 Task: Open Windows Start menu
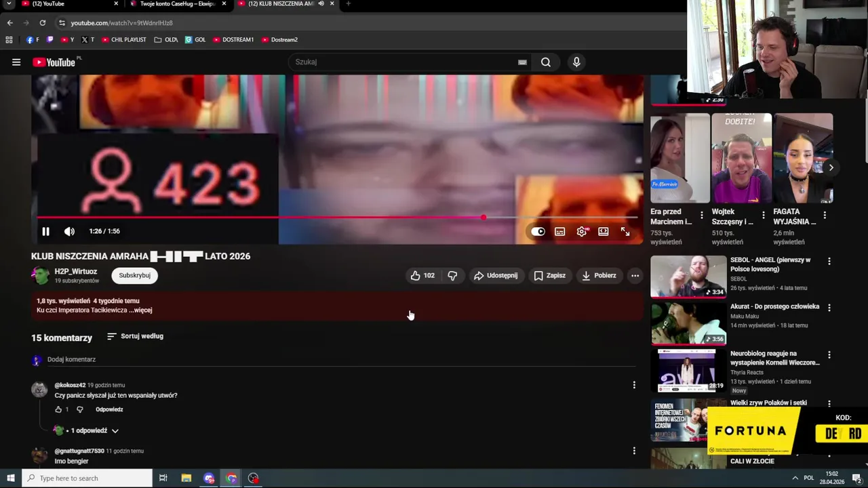click(10, 479)
